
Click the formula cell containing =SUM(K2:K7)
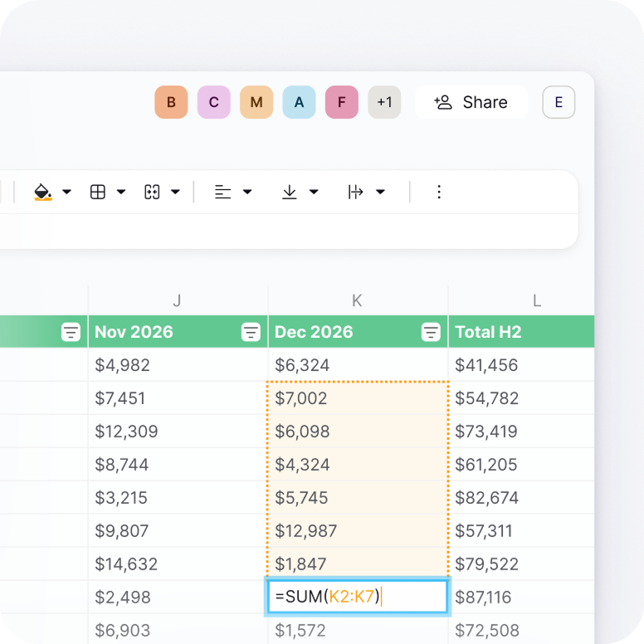357,597
